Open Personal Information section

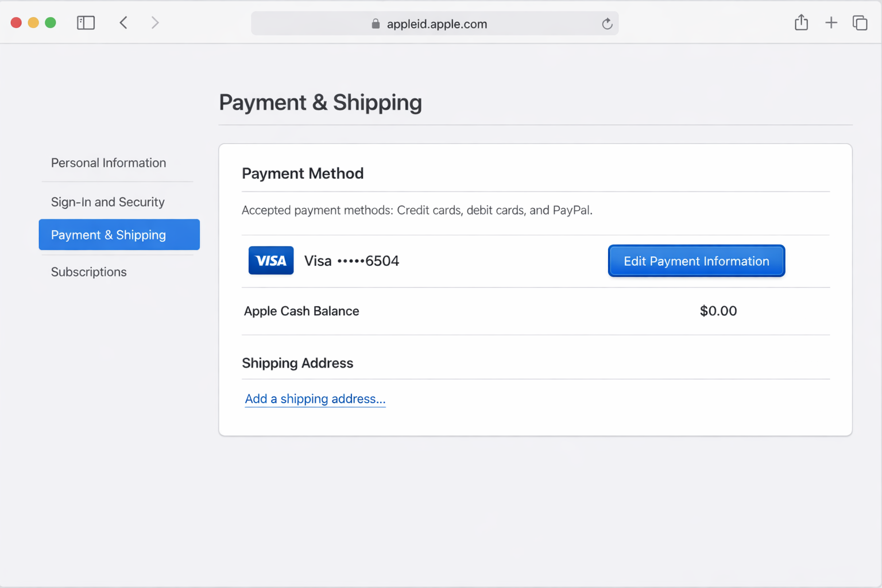pyautogui.click(x=109, y=163)
